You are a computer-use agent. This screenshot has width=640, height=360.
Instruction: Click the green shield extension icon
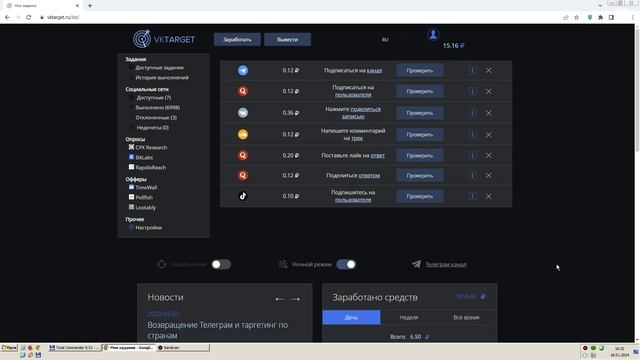pos(590,18)
